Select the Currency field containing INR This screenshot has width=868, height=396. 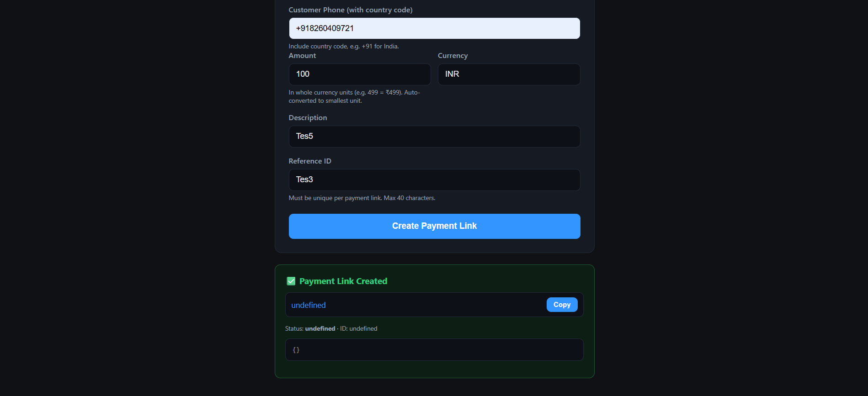pyautogui.click(x=509, y=74)
